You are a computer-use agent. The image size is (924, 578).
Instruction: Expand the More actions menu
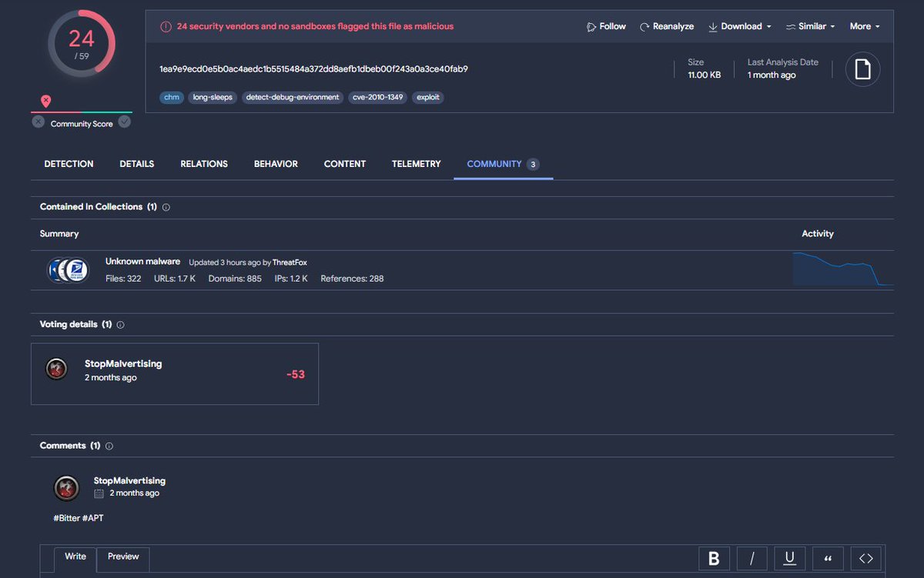tap(864, 25)
